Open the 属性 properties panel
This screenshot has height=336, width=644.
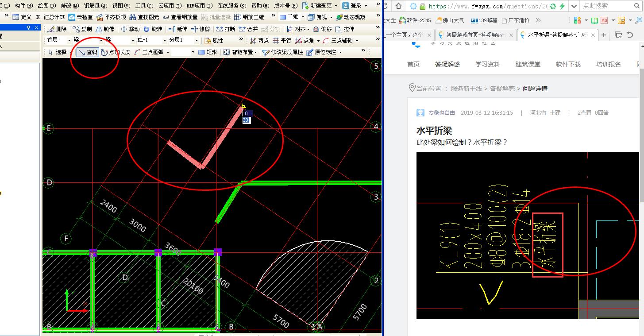pos(214,40)
